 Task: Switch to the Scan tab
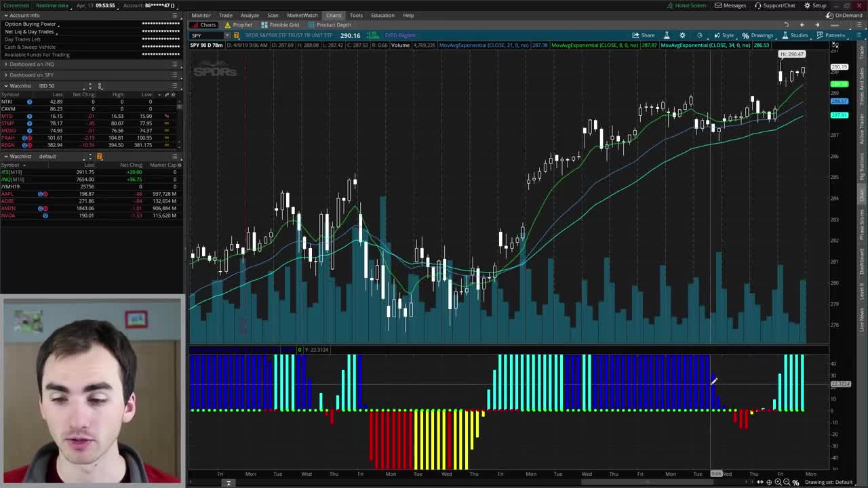tap(273, 15)
